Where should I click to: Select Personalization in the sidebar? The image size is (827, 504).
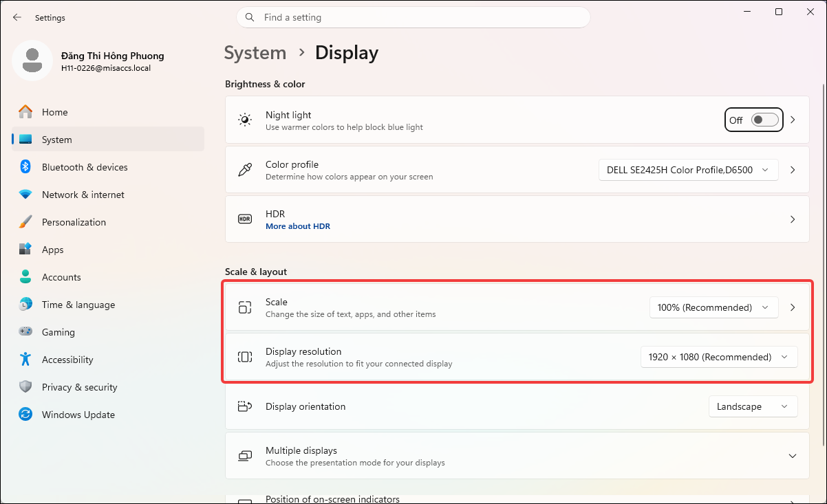[x=108, y=222]
